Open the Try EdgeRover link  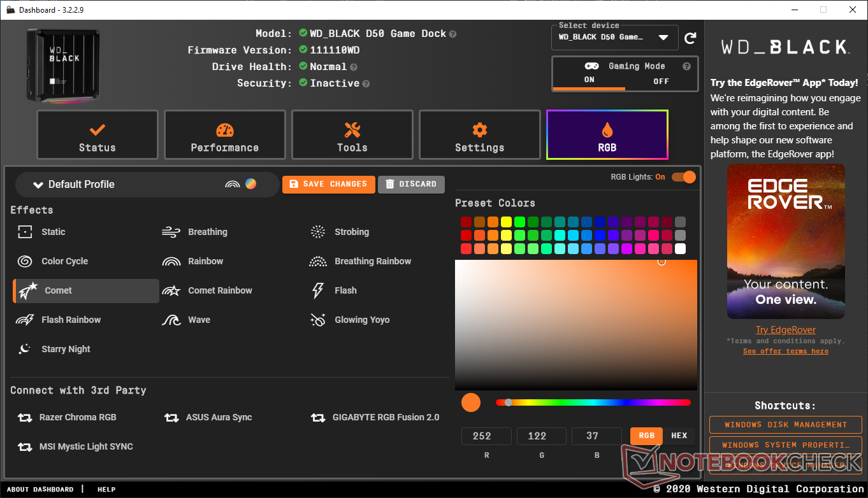coord(785,330)
